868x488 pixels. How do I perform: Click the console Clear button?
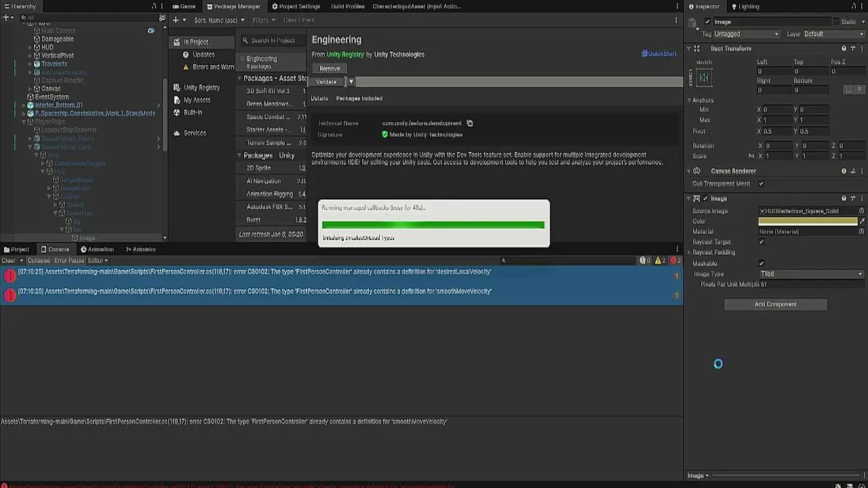point(9,260)
